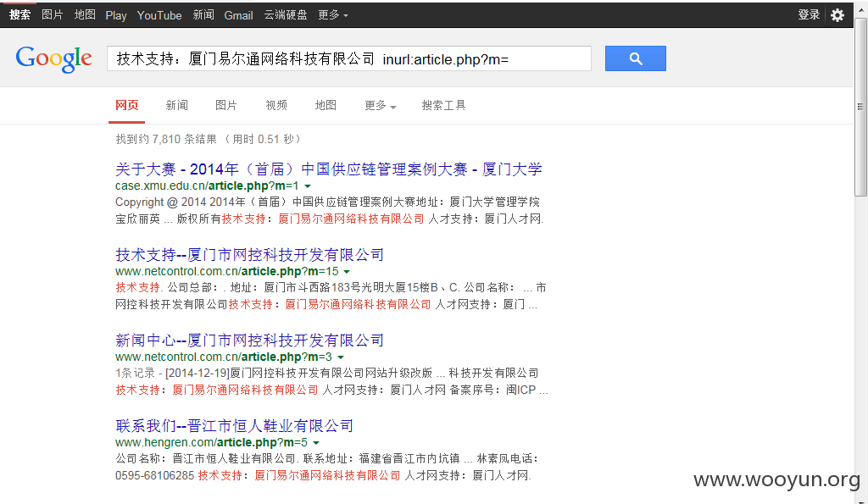Open 云端硬盘 in the top bar
Screen dimensions: 868x504
(286, 15)
